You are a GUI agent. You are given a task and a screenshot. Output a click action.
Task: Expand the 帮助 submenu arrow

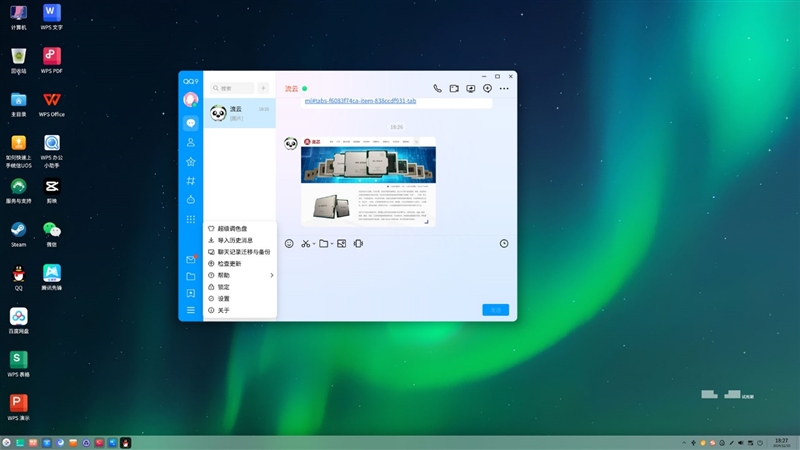point(271,275)
